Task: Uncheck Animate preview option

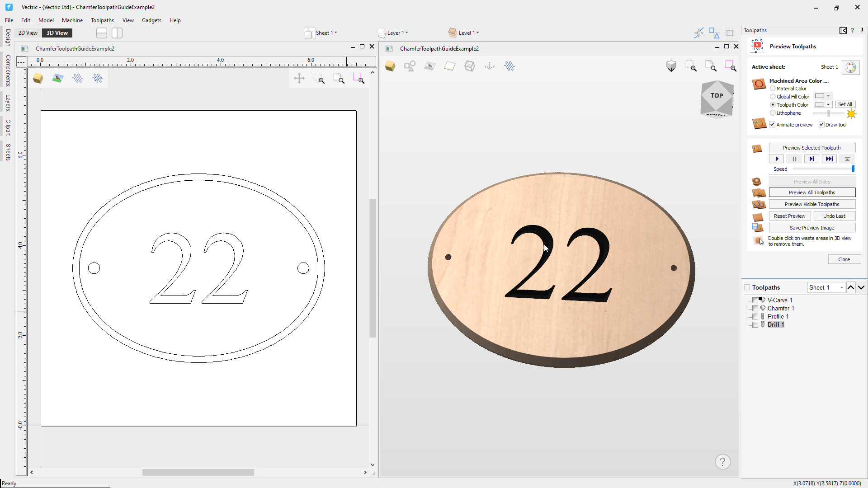Action: click(x=773, y=125)
